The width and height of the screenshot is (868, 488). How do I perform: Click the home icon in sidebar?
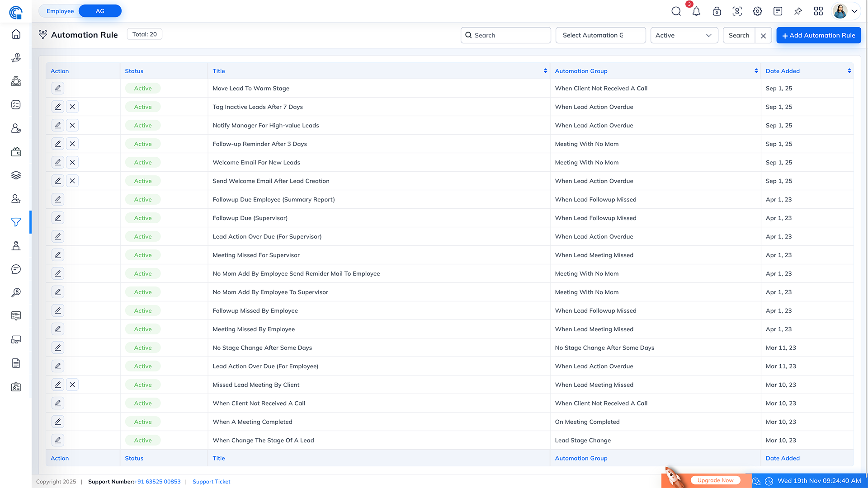(x=16, y=34)
